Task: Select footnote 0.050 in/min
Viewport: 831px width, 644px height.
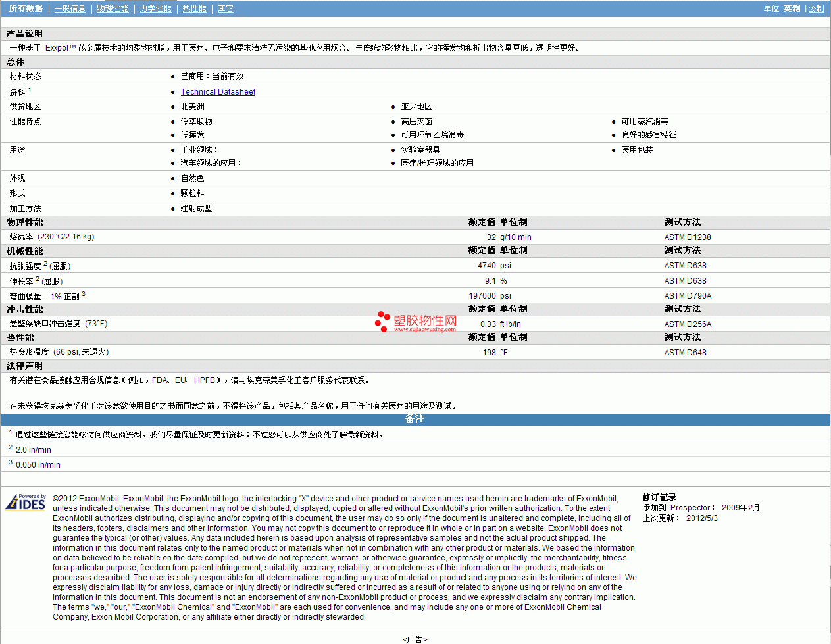Action: (x=34, y=464)
